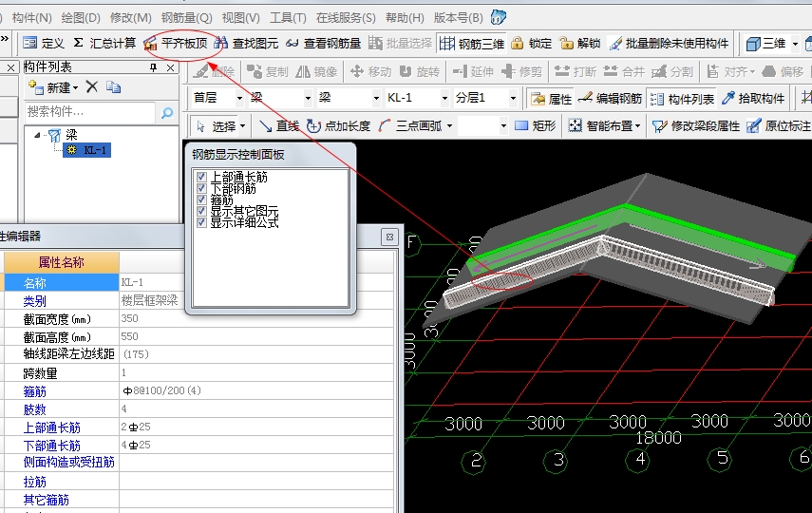The height and width of the screenshot is (513, 812).
Task: Click 截面宽度 value 350
Action: (256, 318)
